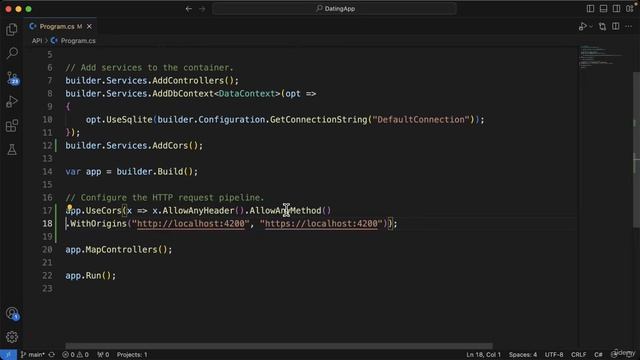Click app.Run() on line 22
This screenshot has height=360, width=640.
tap(91, 276)
